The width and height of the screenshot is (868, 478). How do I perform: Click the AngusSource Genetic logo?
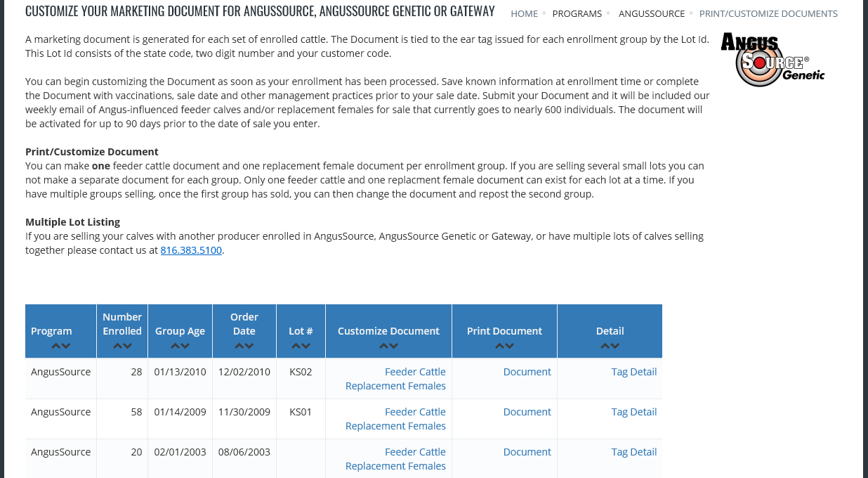pos(772,60)
